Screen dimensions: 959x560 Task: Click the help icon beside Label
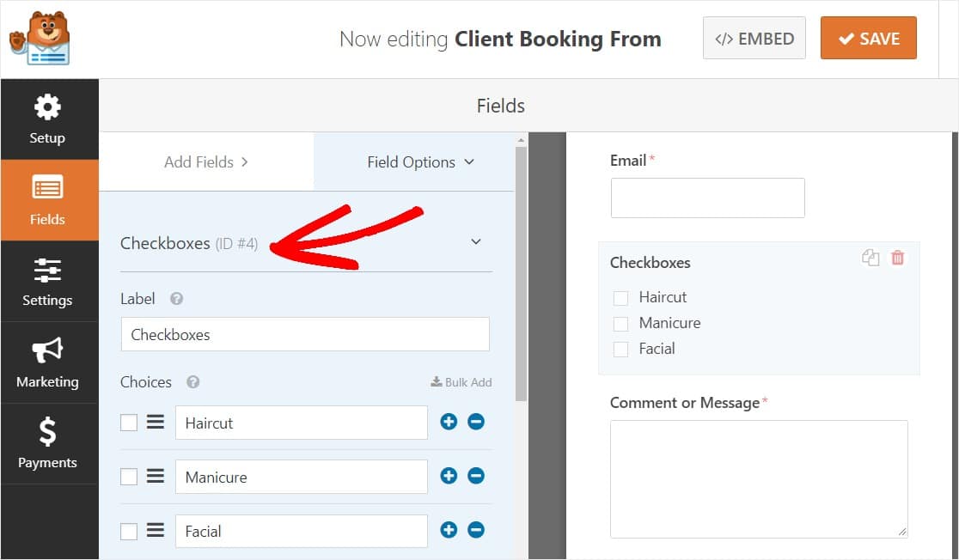(177, 299)
